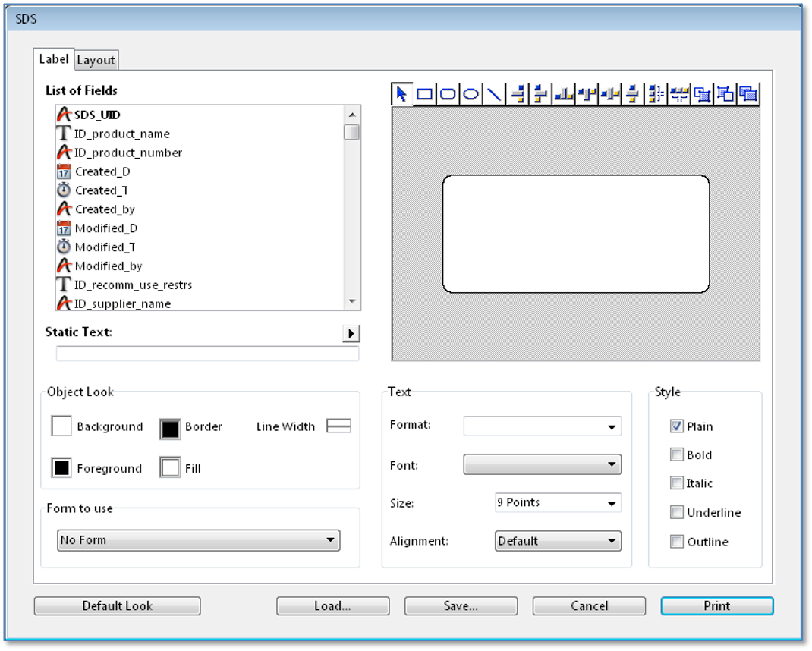Select the rounded rectangle tool
The width and height of the screenshot is (812, 651).
[x=448, y=94]
